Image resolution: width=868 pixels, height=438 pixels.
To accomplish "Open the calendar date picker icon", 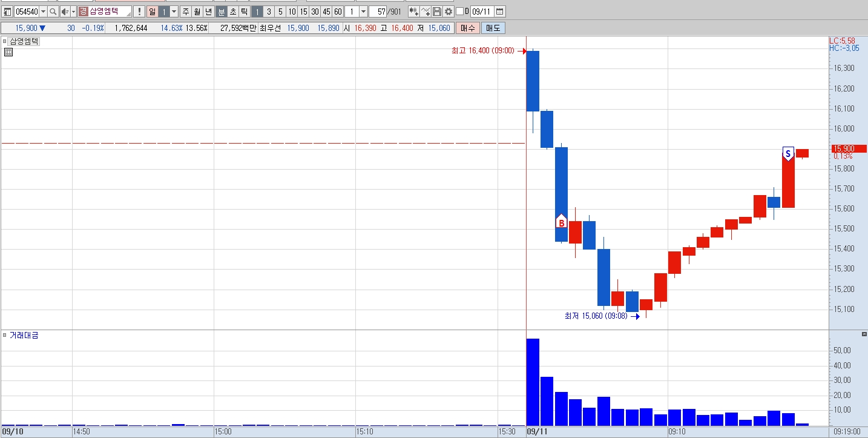I will point(500,12).
